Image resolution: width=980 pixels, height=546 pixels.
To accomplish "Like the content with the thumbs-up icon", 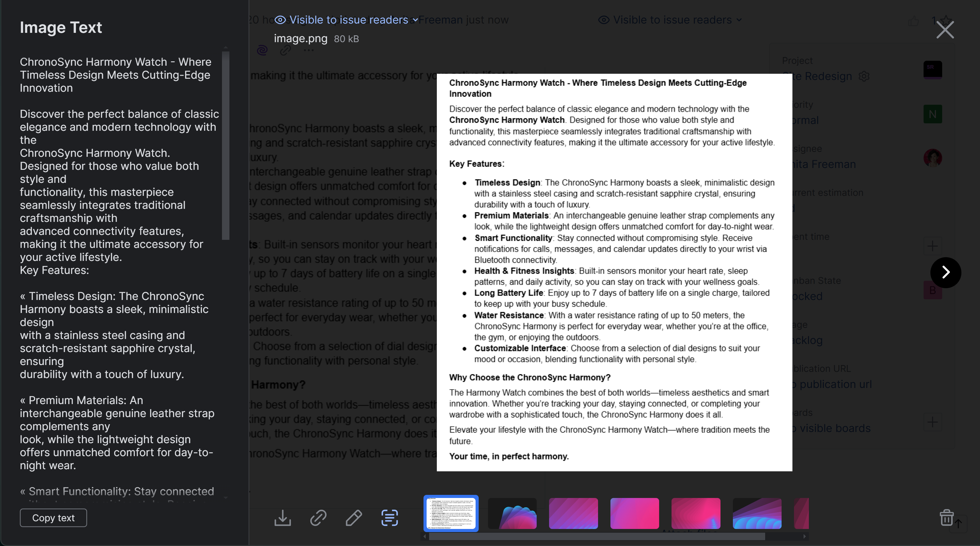I will pos(913,21).
